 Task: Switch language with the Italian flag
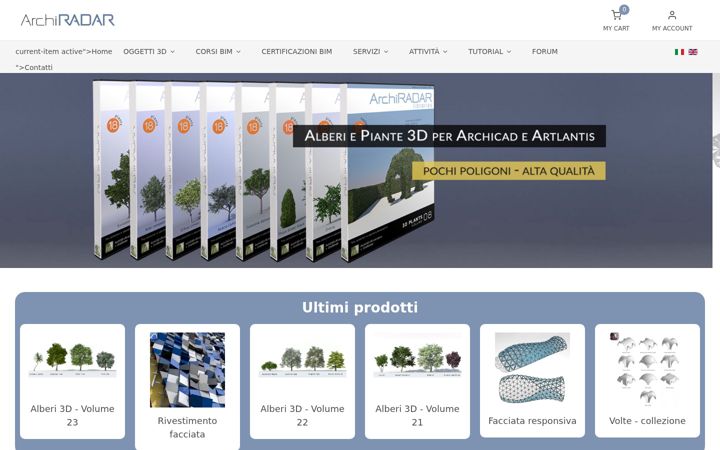pos(679,52)
